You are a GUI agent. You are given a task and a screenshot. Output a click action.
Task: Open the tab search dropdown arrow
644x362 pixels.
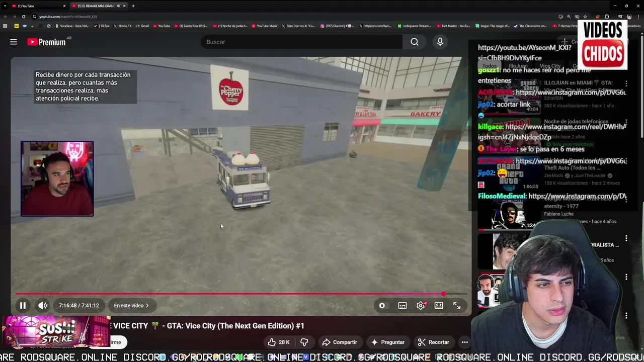coord(5,6)
